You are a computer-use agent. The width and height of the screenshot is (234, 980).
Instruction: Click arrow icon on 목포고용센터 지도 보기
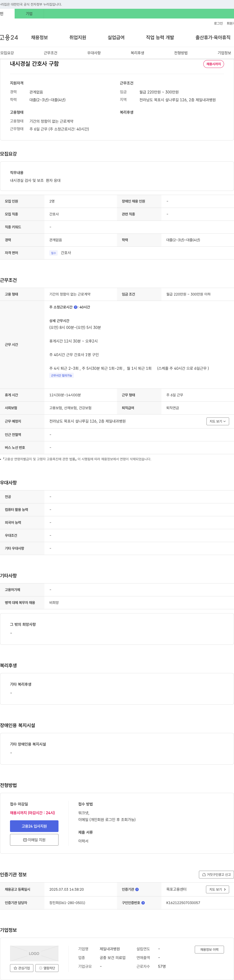click(225, 889)
